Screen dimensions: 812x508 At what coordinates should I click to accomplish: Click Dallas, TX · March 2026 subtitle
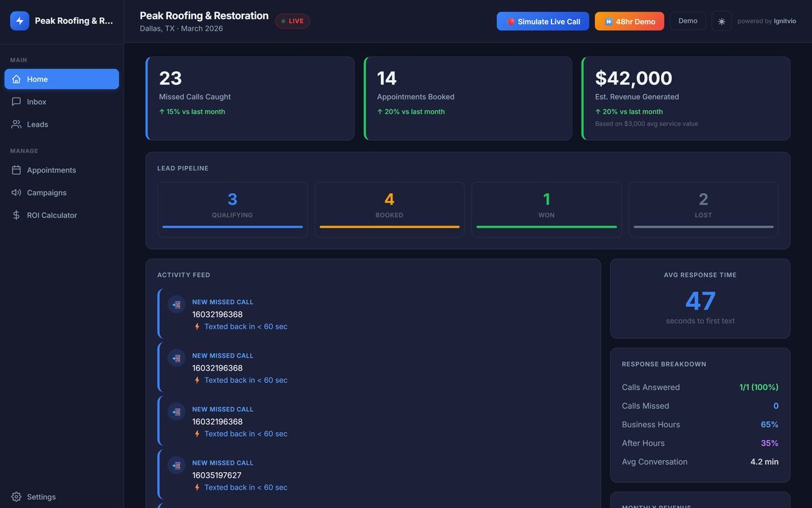point(181,28)
